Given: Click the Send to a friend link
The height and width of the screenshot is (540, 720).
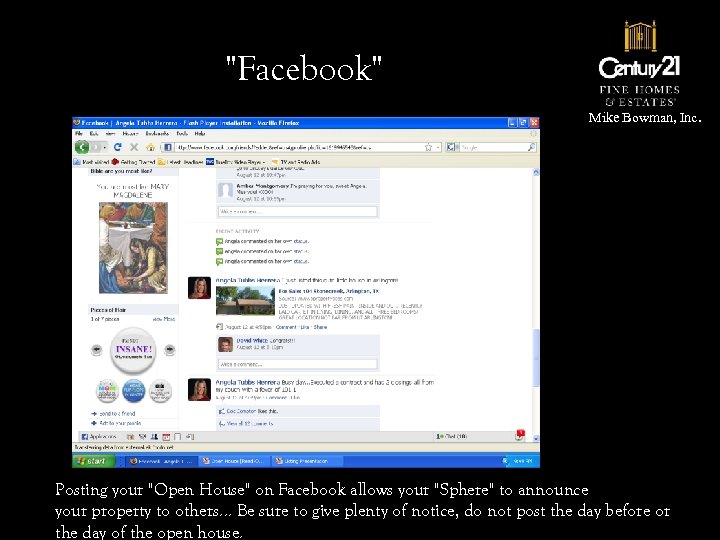Looking at the screenshot, I should [117, 413].
